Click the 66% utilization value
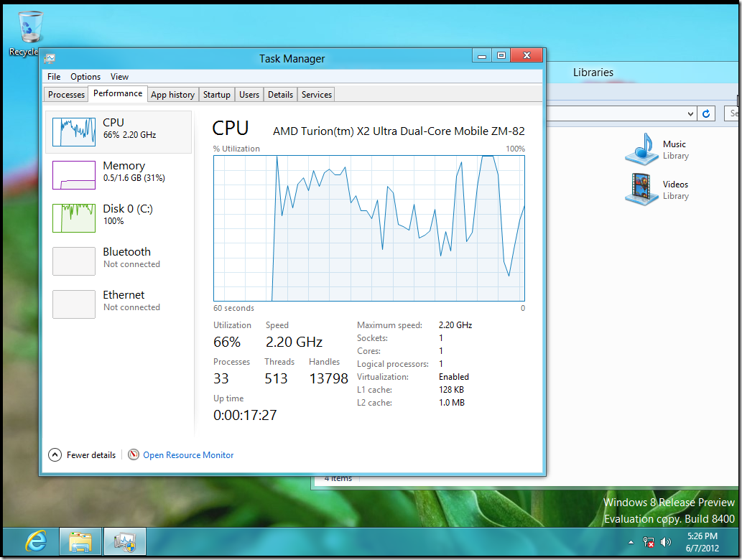This screenshot has height=560, width=742. [x=227, y=342]
